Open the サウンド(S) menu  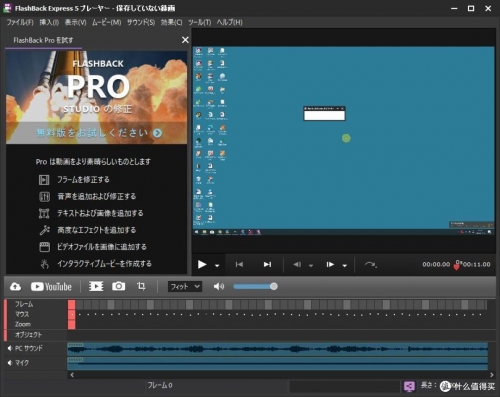pos(141,22)
